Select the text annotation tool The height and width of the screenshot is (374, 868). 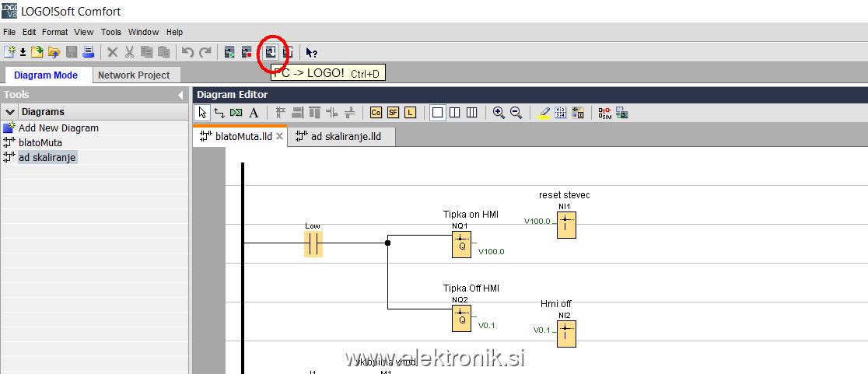pos(254,113)
